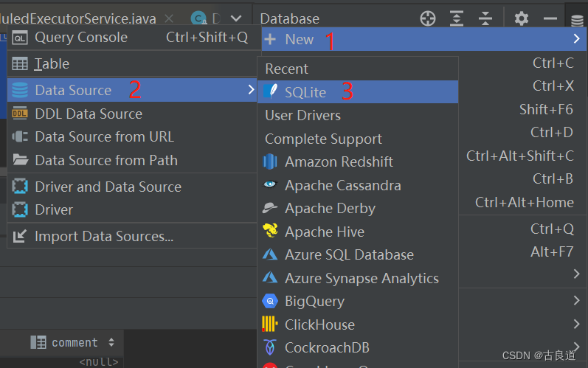Click the Apache Derby hat icon

pos(270,208)
